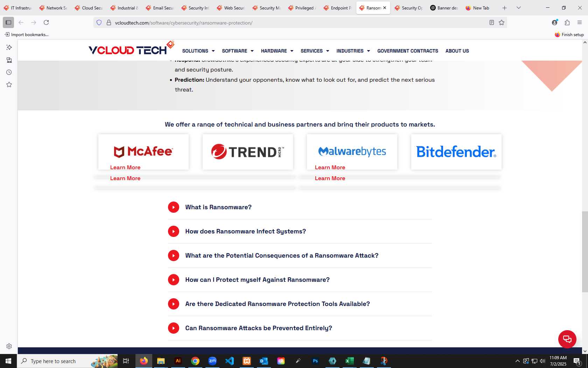Open the live chat bubble button
The height and width of the screenshot is (368, 588).
click(x=567, y=339)
